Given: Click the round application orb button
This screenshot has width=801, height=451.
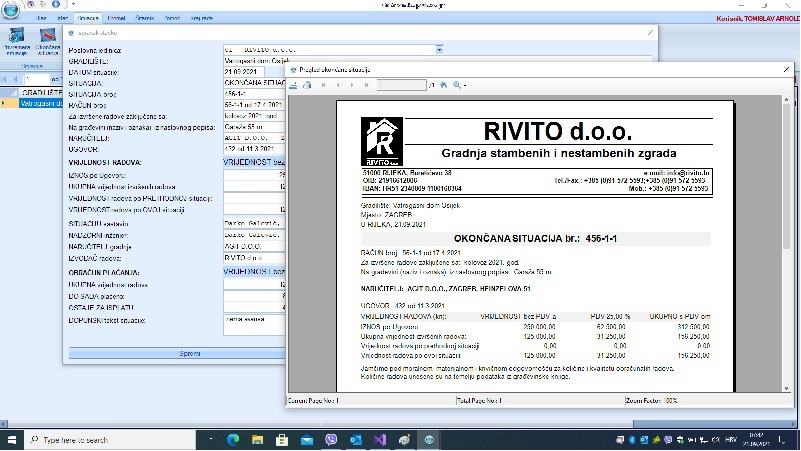Looking at the screenshot, I should [10, 9].
